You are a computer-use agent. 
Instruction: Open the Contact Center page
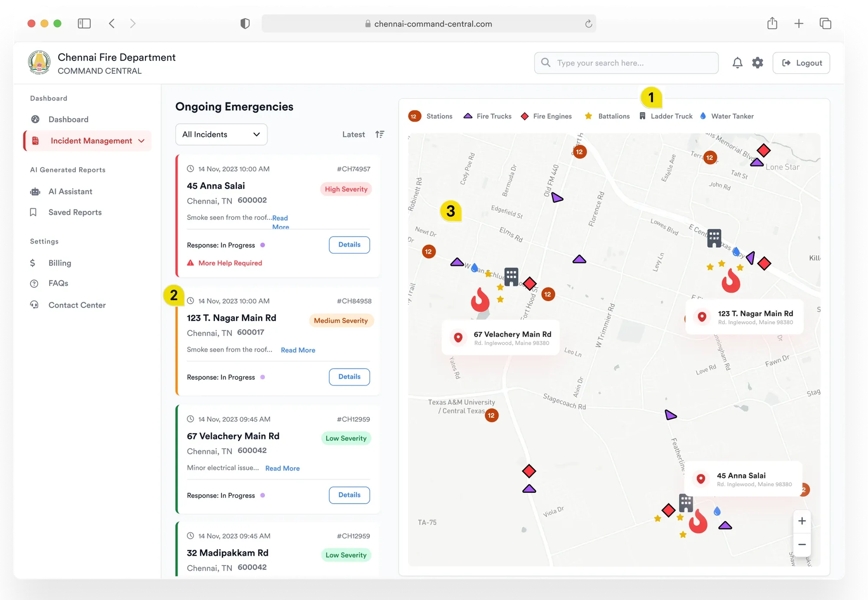(x=77, y=305)
